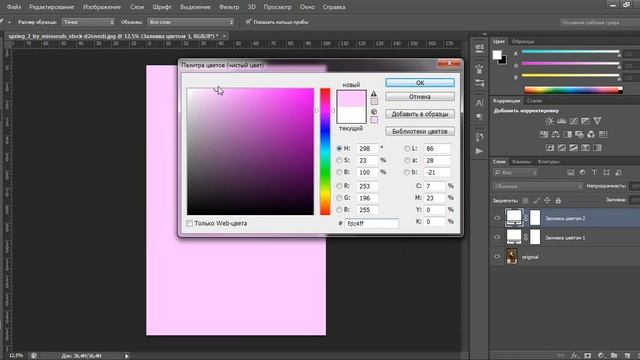Toggle visibility of the original layer
Viewport: 640px width, 360px height.
tap(497, 256)
